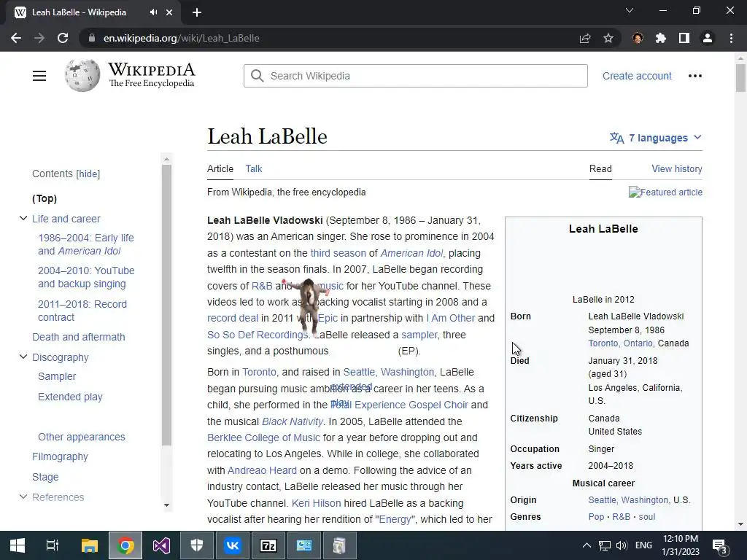Open Visual Studio from the taskbar

point(161,545)
